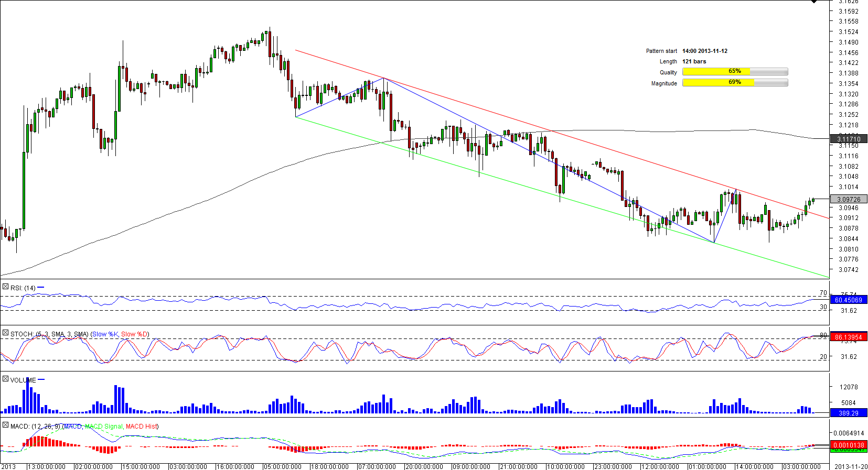Click Pattern start value 14:00 2013-11-12
Screen dimensions: 868x470
[x=705, y=51]
